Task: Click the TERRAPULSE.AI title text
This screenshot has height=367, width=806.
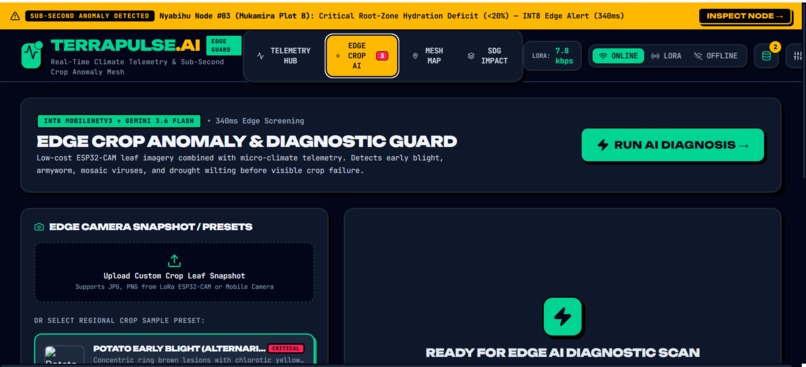Action: [125, 45]
